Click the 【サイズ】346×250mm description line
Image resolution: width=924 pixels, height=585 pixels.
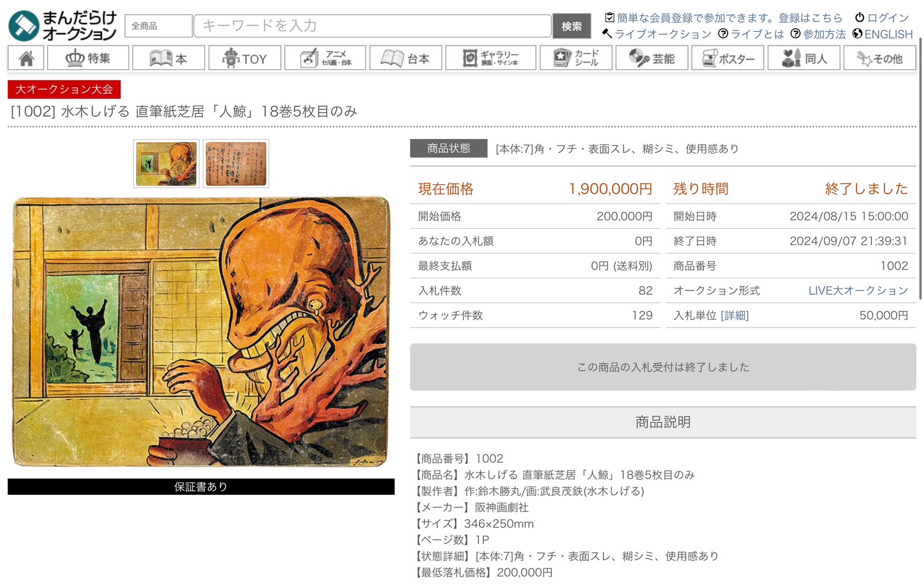click(x=473, y=524)
